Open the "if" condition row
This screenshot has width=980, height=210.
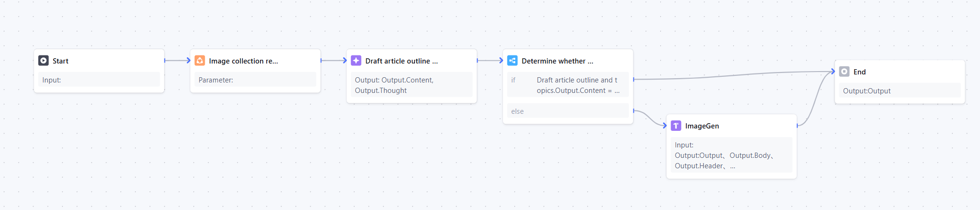pos(568,85)
